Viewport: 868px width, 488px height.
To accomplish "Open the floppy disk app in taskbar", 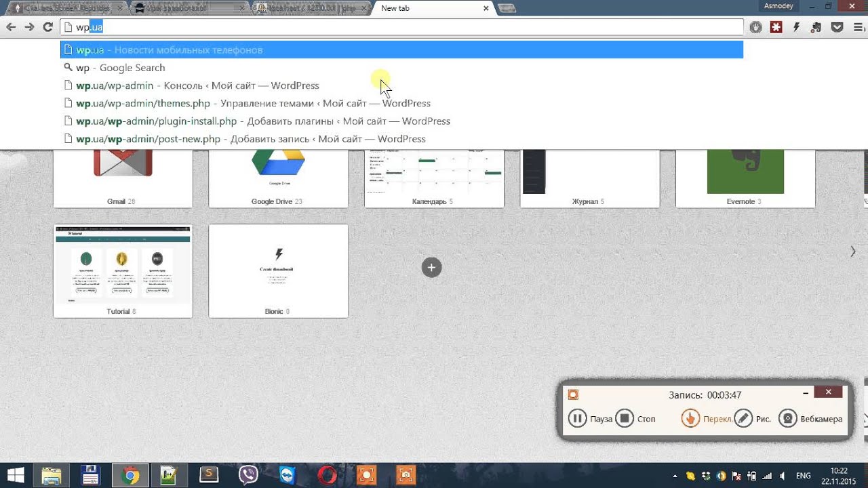I will pyautogui.click(x=91, y=475).
